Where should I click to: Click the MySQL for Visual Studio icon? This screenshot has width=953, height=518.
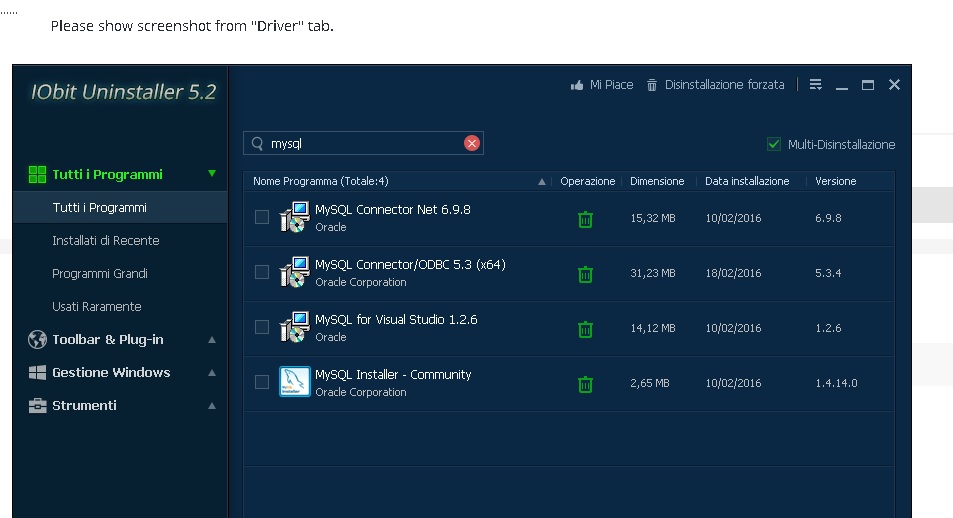pyautogui.click(x=295, y=327)
